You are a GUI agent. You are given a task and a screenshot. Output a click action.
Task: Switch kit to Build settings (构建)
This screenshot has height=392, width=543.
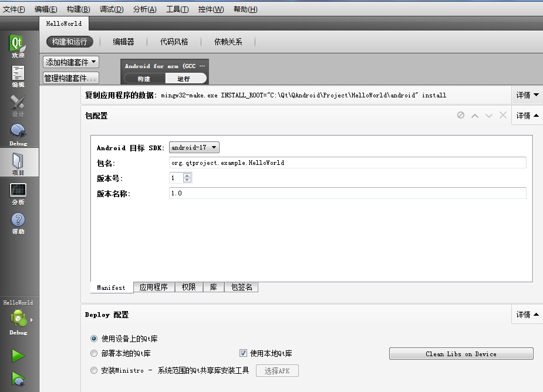pyautogui.click(x=144, y=79)
